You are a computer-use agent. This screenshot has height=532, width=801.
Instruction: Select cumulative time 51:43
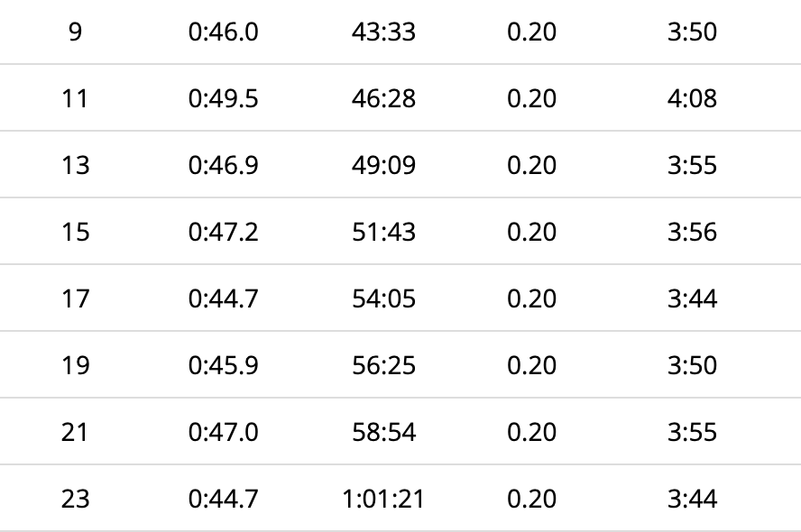click(x=383, y=232)
